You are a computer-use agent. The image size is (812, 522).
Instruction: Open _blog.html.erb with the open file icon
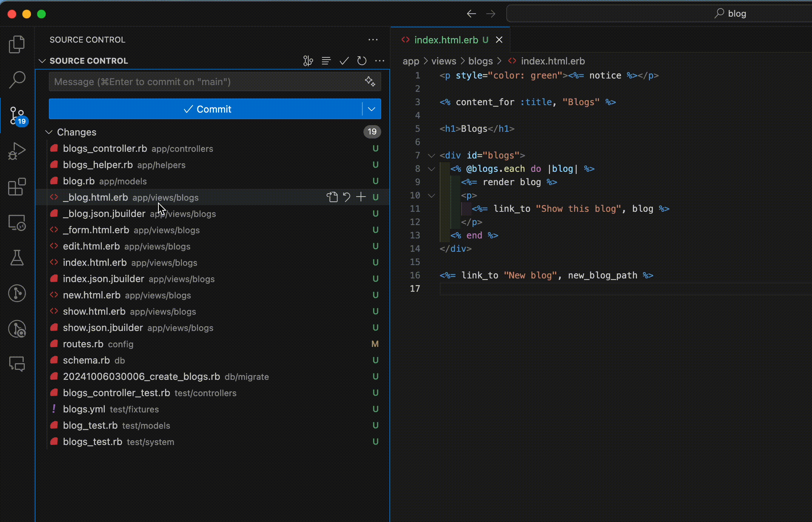(332, 197)
